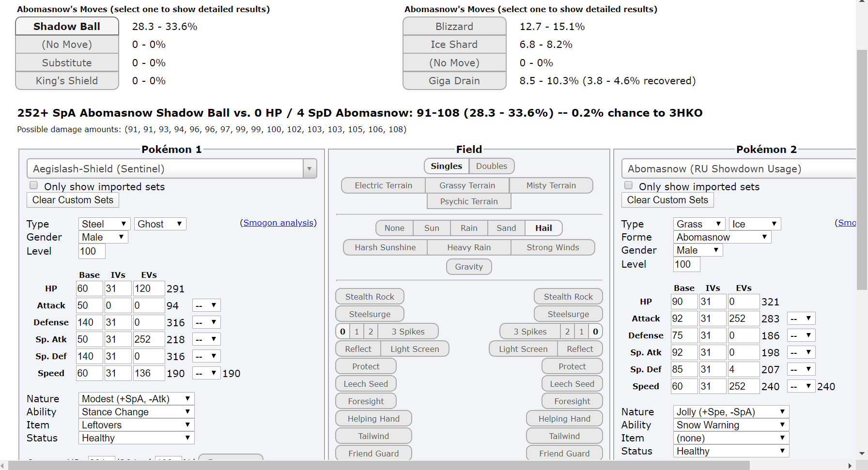Screen dimensions: 868x470
Task: Toggle Gravity on the field
Action: [469, 267]
